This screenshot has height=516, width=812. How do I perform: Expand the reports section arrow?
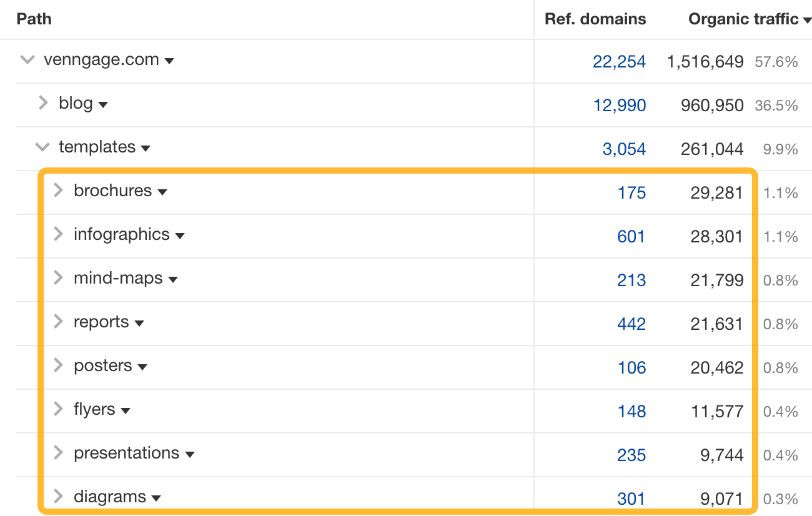pyautogui.click(x=57, y=322)
